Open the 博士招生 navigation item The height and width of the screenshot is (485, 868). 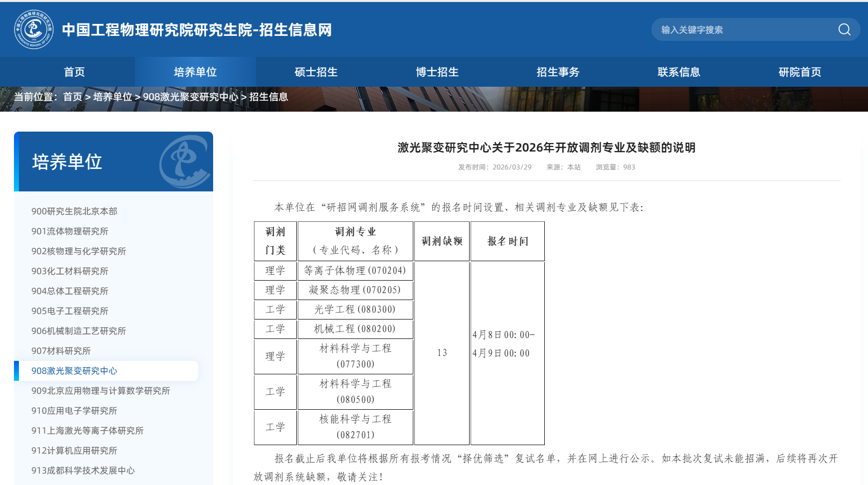pos(437,72)
